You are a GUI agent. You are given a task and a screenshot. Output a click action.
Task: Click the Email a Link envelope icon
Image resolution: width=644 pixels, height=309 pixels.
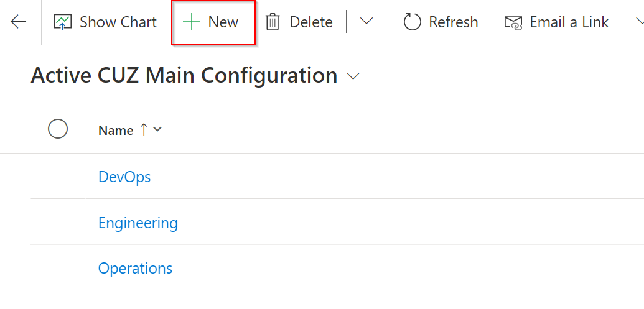coord(513,23)
